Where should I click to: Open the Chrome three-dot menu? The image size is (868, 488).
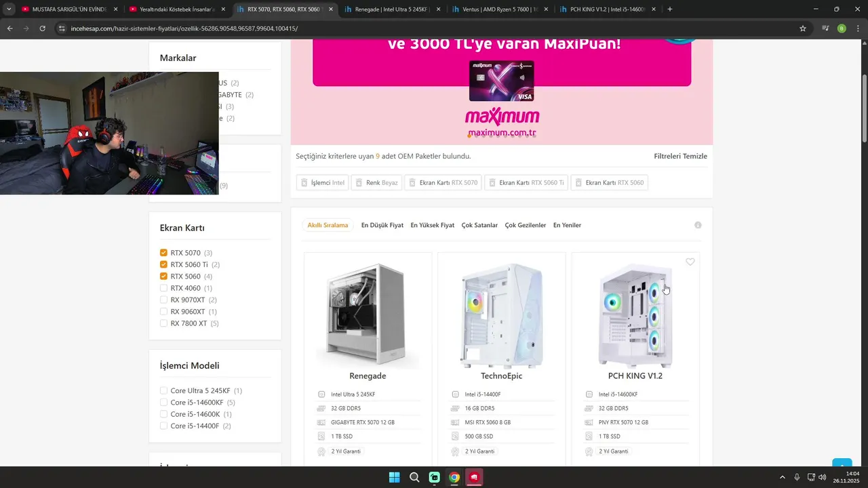[x=858, y=28]
